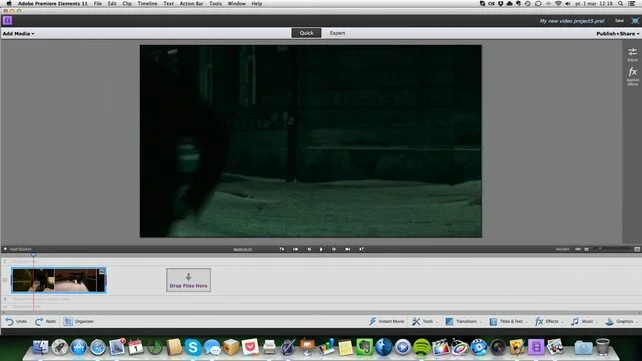Open the Action Bar menu
This screenshot has height=361, width=642.
[x=191, y=3]
